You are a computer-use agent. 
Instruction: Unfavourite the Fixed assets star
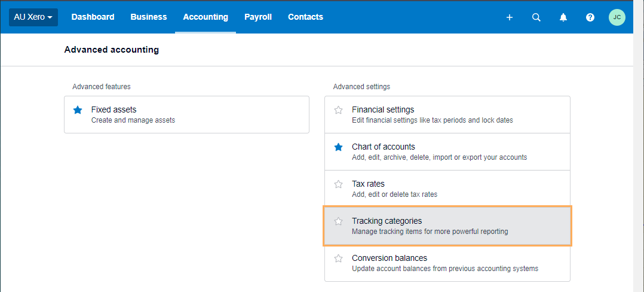pyautogui.click(x=78, y=110)
